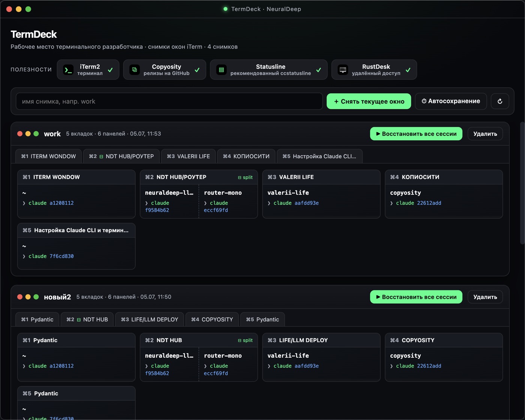The height and width of the screenshot is (420, 525).
Task: Select the ⌘4 COPYOSITY tab
Action: [x=212, y=319]
